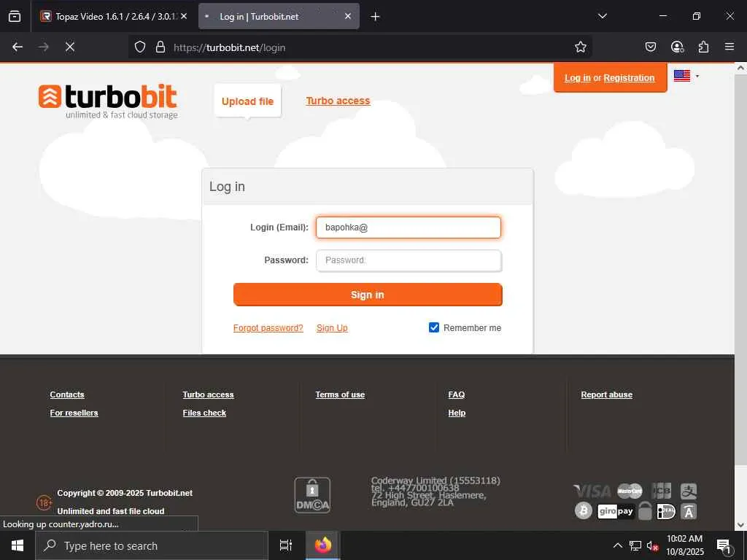Click the 18+ age badge
Screen dimensions: 747x560
click(44, 502)
